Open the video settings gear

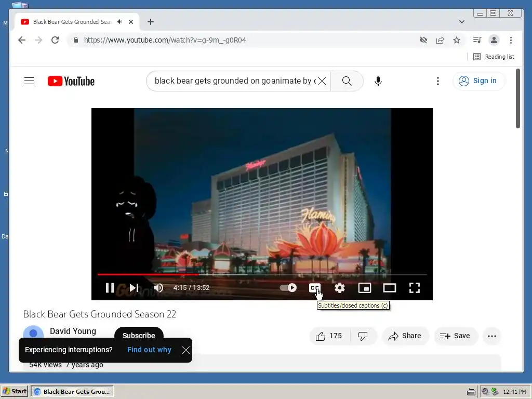pos(340,288)
